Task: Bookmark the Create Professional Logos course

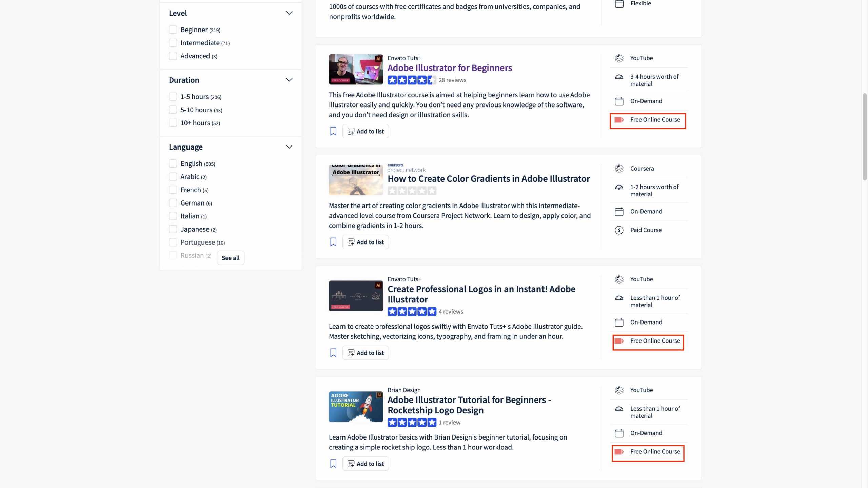Action: point(333,353)
